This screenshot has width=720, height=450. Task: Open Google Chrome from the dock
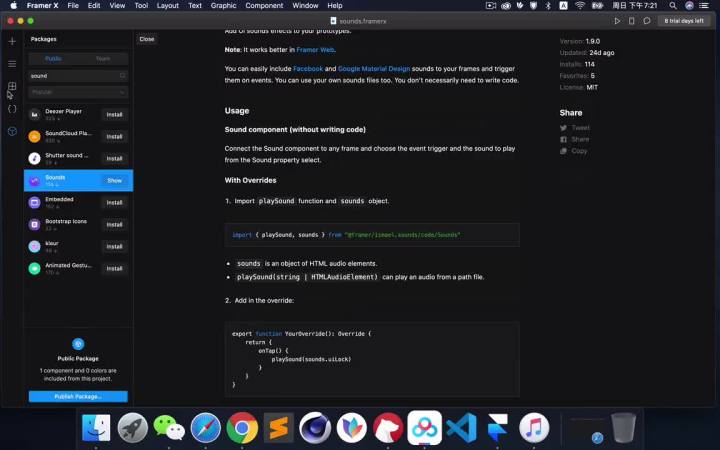(242, 428)
